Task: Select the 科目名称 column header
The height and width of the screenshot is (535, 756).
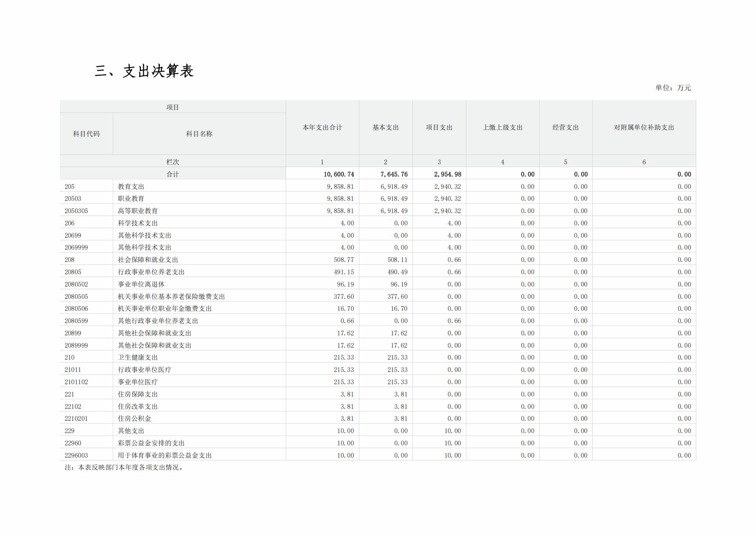Action: click(x=199, y=134)
